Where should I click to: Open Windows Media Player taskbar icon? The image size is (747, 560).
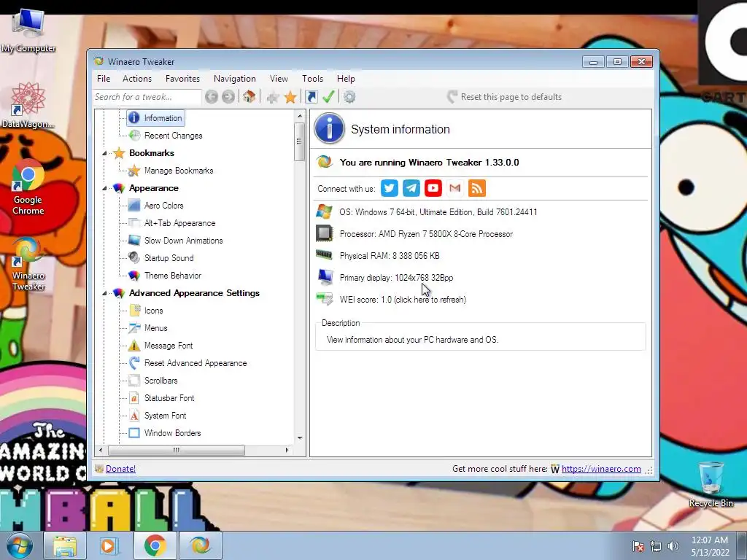point(109,546)
